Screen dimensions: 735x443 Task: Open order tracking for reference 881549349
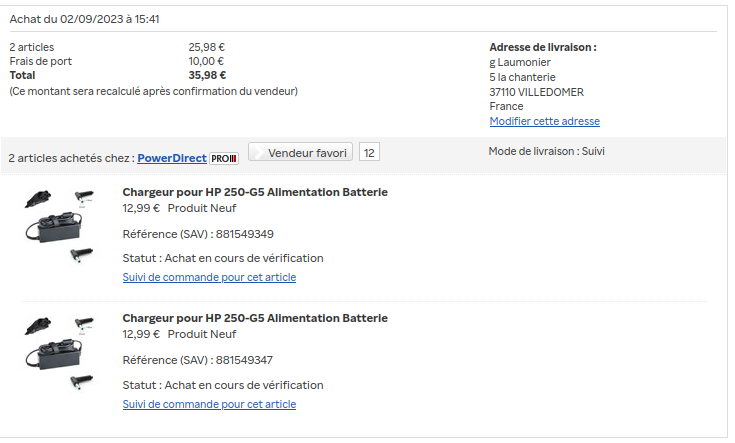pyautogui.click(x=209, y=277)
